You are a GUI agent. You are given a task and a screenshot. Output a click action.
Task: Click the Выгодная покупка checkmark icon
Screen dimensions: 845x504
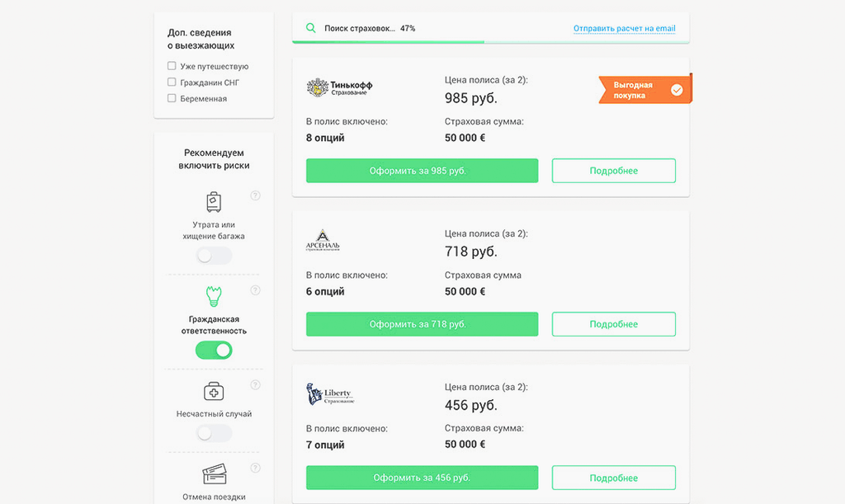pyautogui.click(x=677, y=90)
